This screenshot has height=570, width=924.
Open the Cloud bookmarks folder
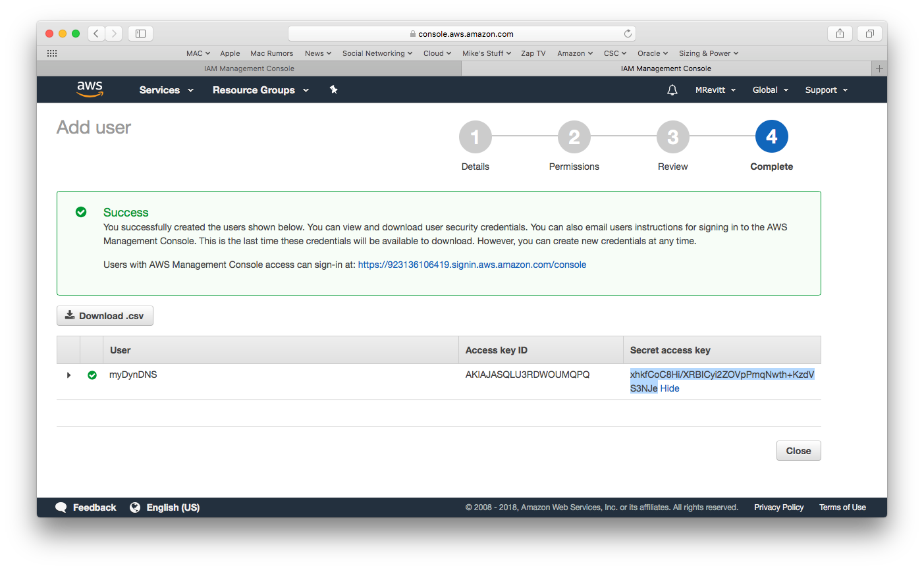[x=437, y=53]
